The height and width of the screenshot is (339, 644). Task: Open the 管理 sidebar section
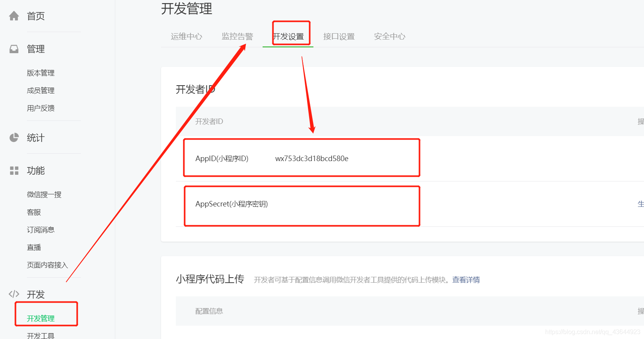click(36, 49)
